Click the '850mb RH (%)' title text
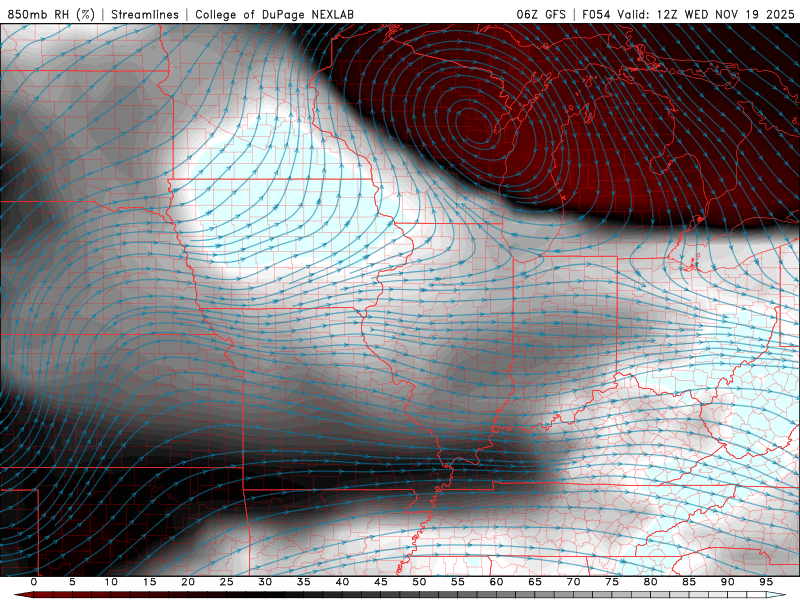This screenshot has width=800, height=600. (51, 14)
